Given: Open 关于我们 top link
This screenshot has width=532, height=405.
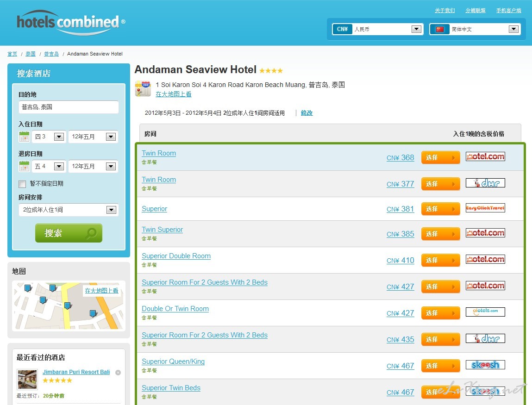Looking at the screenshot, I should tap(445, 11).
